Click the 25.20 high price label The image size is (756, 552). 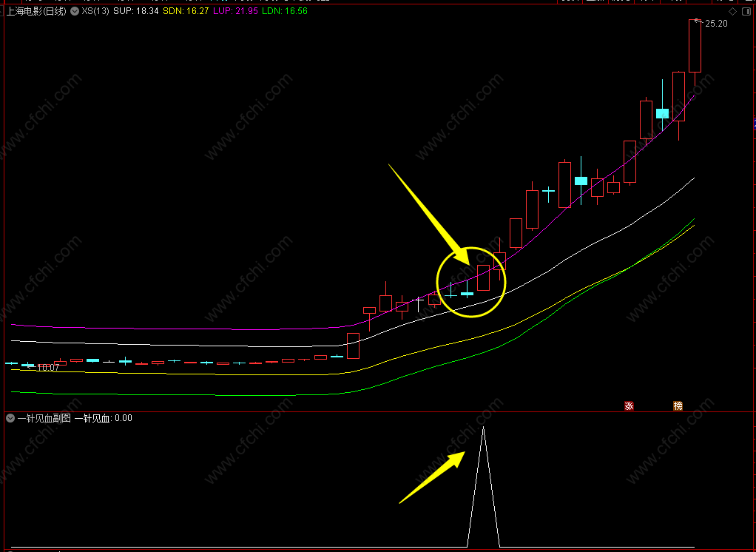tap(716, 24)
